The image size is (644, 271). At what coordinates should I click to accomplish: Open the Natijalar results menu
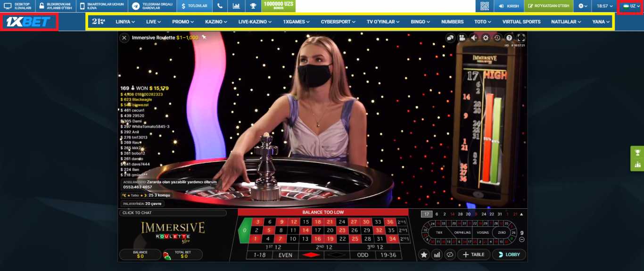coord(566,22)
